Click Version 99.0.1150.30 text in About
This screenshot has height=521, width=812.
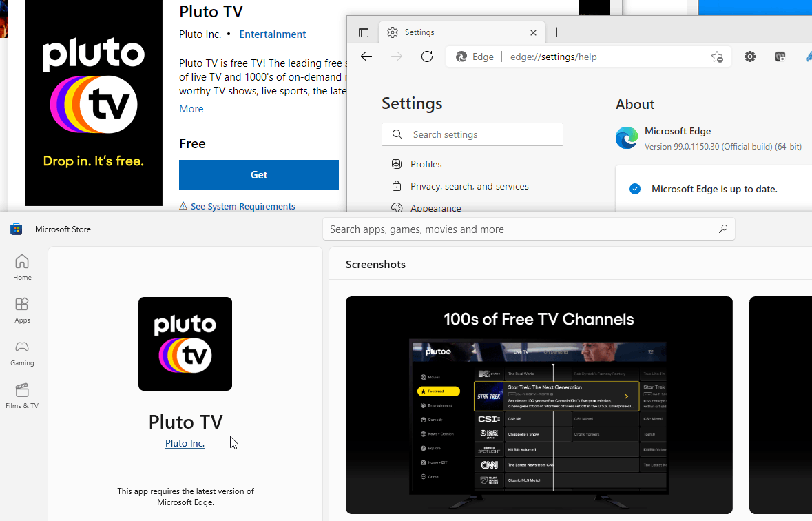tap(723, 147)
